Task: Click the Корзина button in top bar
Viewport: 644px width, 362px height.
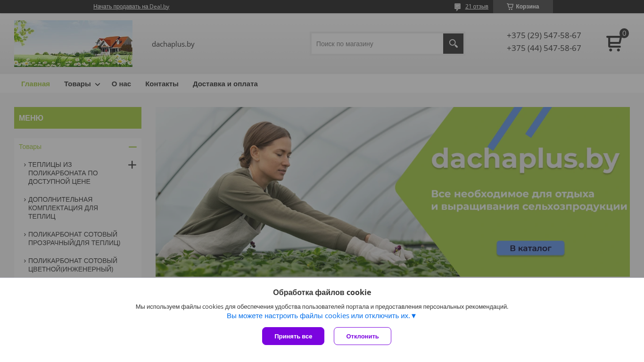Action: point(523,7)
